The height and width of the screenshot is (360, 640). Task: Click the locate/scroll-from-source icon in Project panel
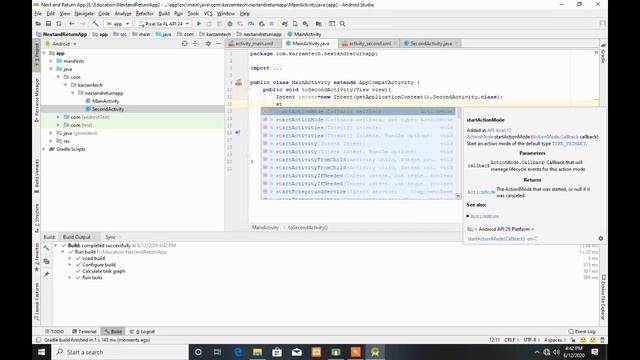(x=184, y=44)
